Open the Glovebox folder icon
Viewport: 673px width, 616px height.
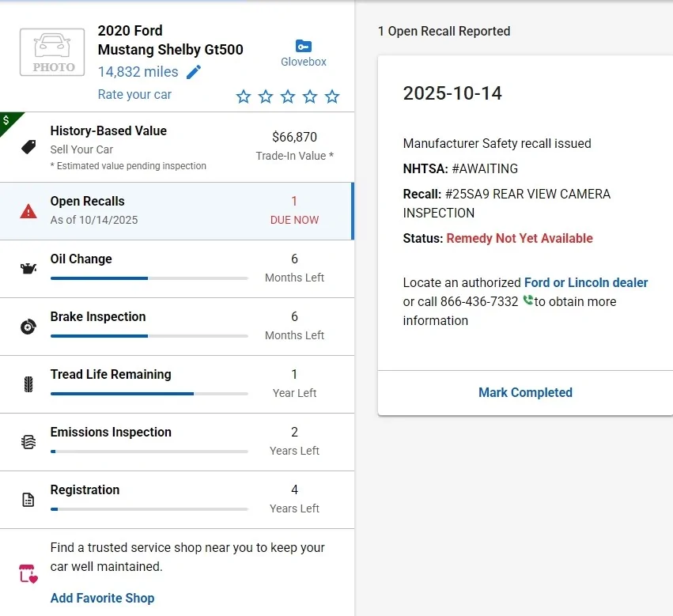(x=304, y=46)
